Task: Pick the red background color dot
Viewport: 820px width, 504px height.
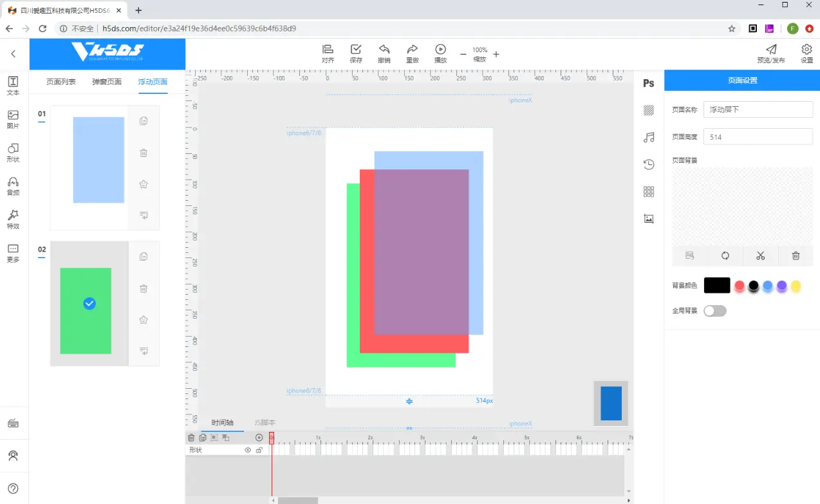Action: 740,286
